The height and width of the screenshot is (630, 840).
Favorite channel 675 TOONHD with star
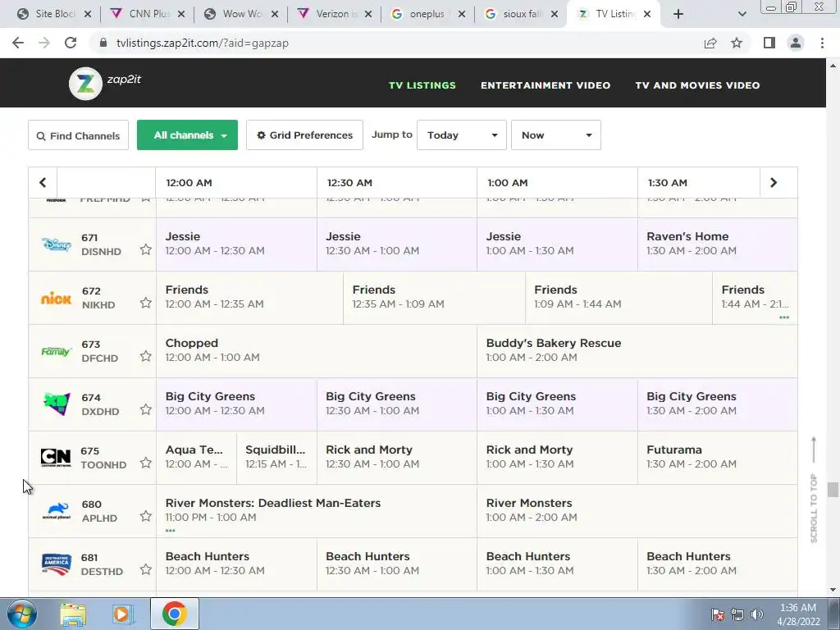pos(146,463)
